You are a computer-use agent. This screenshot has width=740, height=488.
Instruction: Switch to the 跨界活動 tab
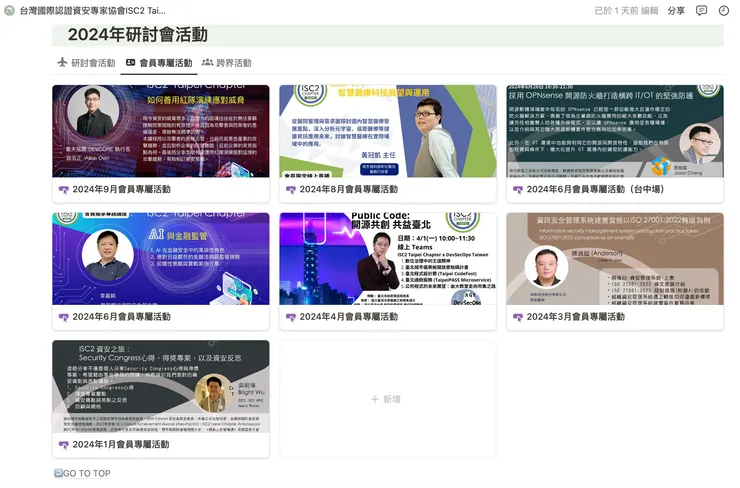tap(227, 63)
